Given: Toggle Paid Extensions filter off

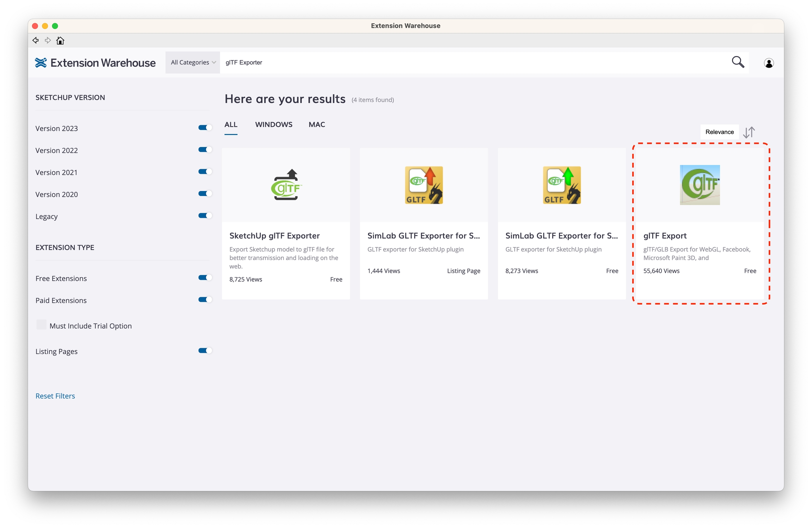Looking at the screenshot, I should [205, 300].
